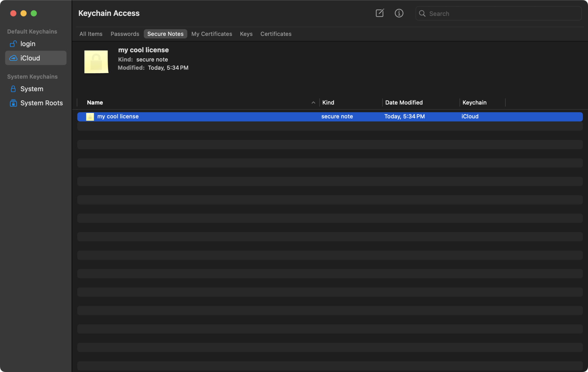Click the System Keychains section header

point(32,77)
